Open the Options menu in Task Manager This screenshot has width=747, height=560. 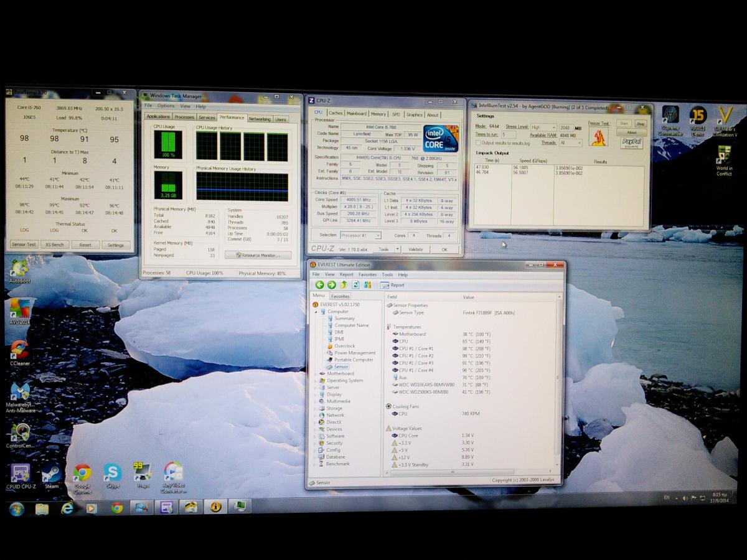166,106
